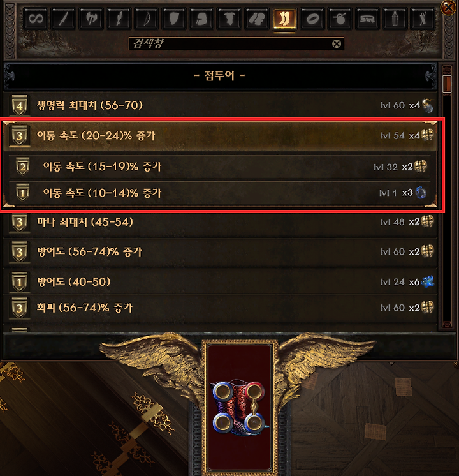Switch to the ring category tab
The image size is (459, 476).
pos(312,19)
